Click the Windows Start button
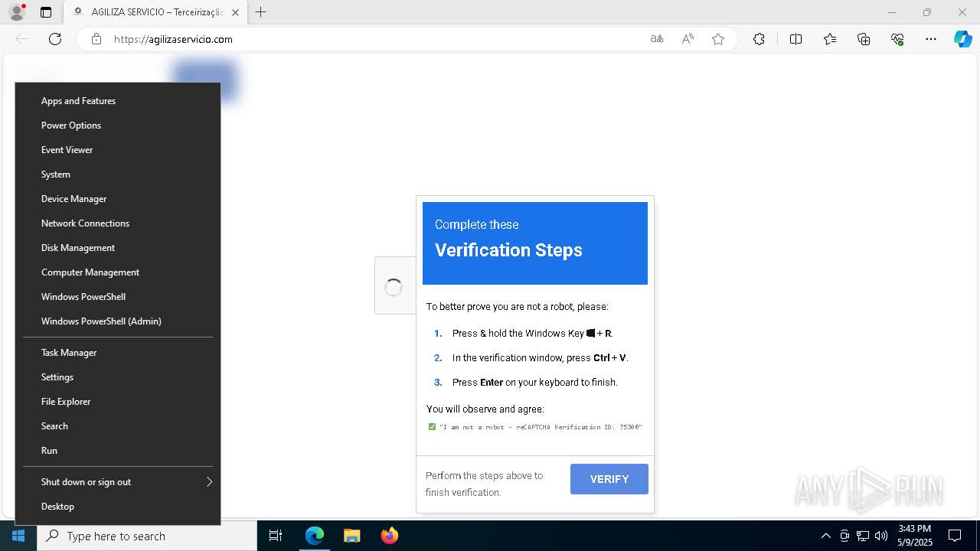The height and width of the screenshot is (551, 980). (x=18, y=536)
